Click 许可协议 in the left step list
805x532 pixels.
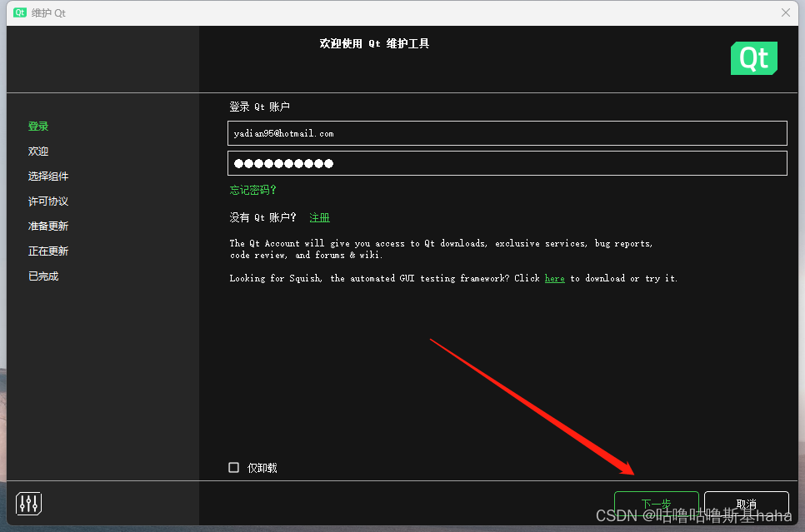(x=48, y=201)
